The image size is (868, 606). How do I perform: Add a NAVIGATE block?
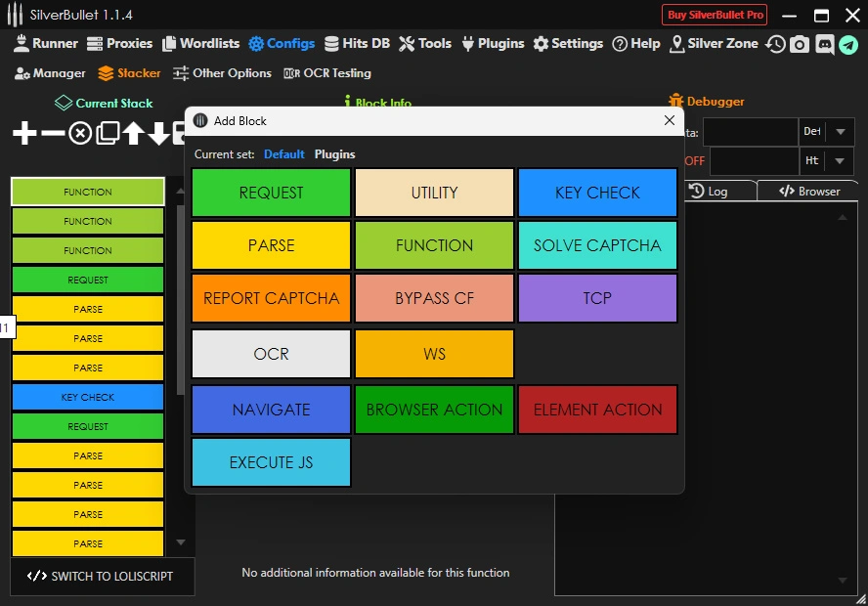click(x=272, y=410)
